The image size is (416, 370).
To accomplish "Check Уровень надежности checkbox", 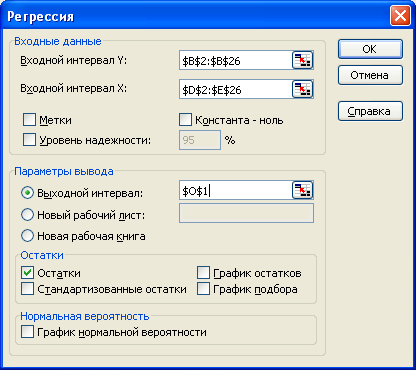I will click(29, 140).
